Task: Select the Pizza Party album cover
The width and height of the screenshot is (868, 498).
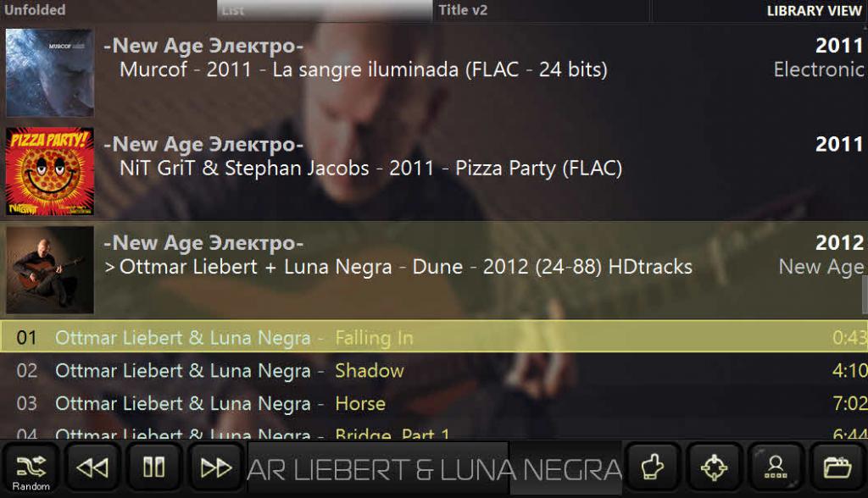Action: [50, 172]
